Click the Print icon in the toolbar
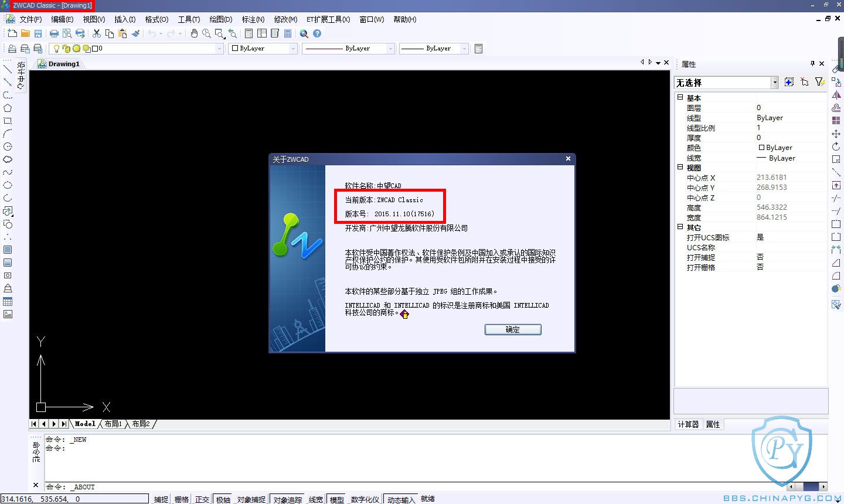844x504 pixels. click(55, 34)
